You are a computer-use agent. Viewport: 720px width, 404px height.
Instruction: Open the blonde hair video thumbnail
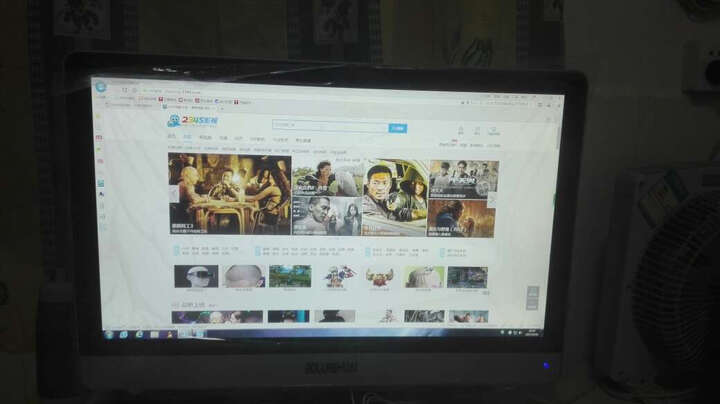pos(424,277)
